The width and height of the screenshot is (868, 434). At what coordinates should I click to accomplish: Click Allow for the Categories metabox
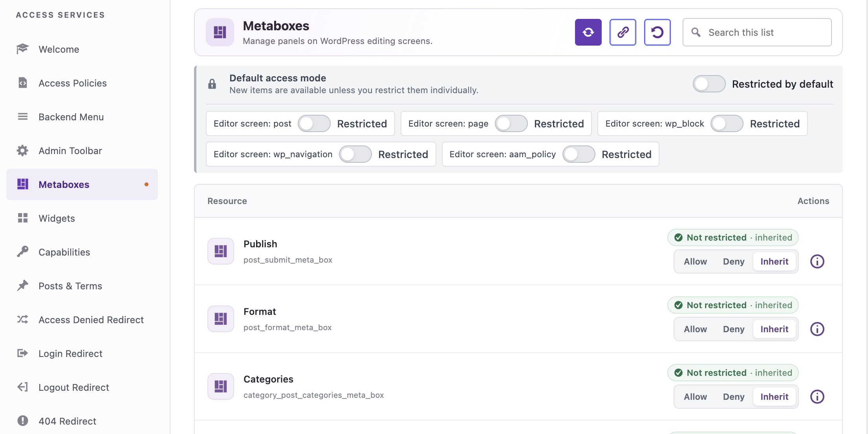695,397
